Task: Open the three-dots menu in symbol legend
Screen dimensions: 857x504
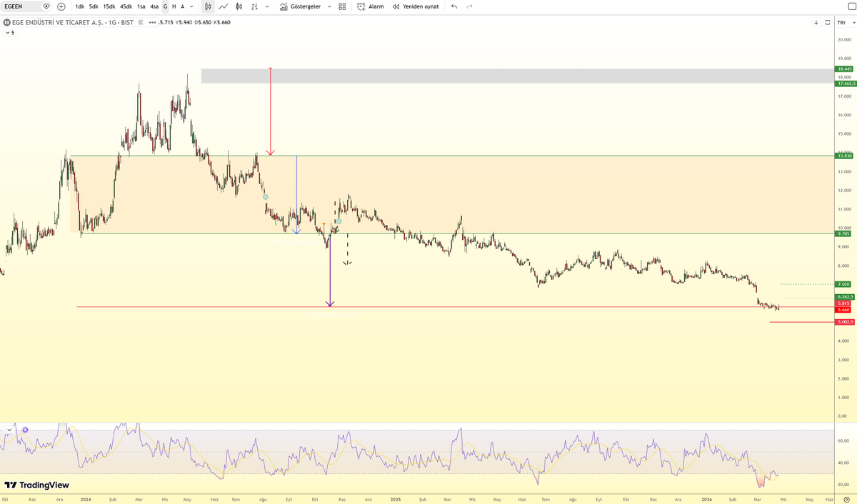Action: click(x=152, y=22)
